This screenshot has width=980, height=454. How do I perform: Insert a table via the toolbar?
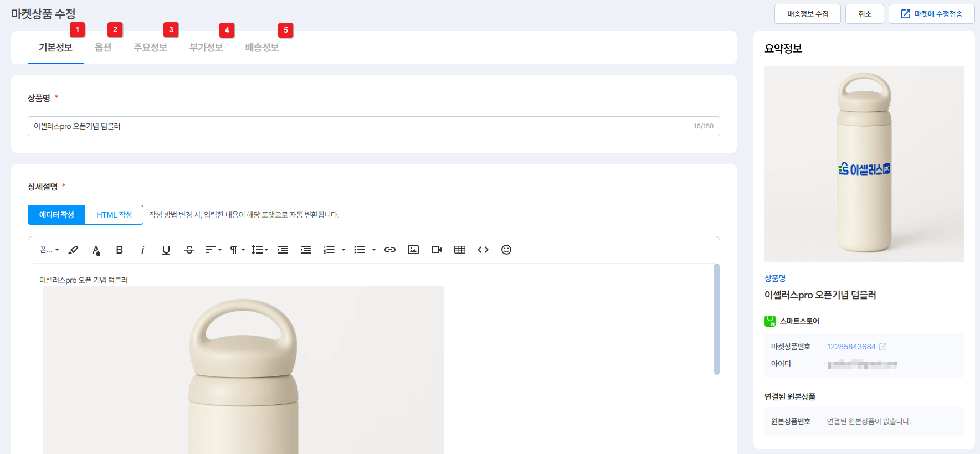(460, 250)
